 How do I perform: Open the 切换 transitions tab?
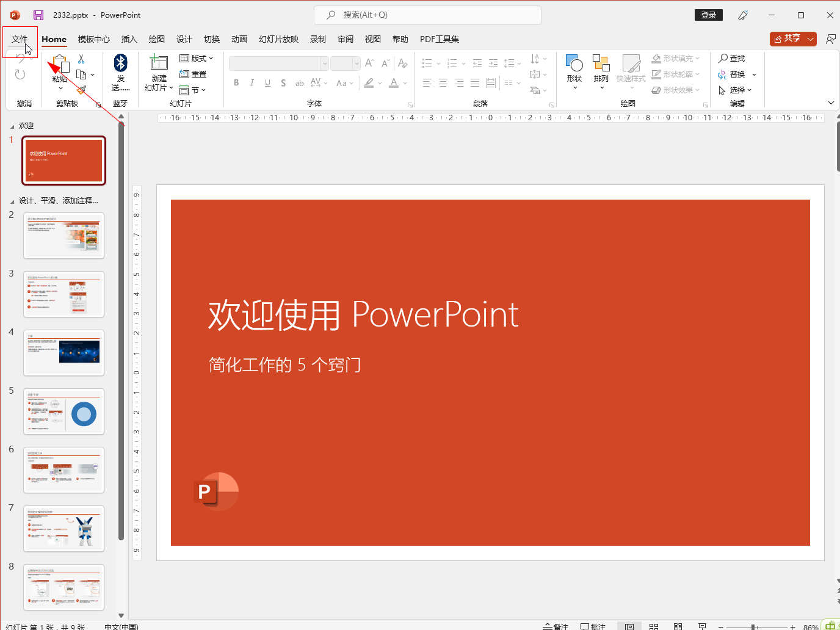point(211,39)
